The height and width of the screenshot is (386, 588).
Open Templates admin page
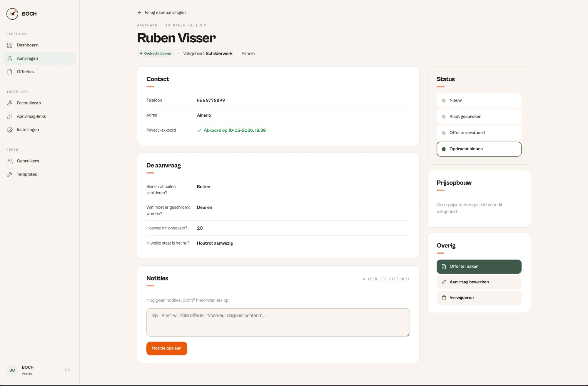coord(39,174)
